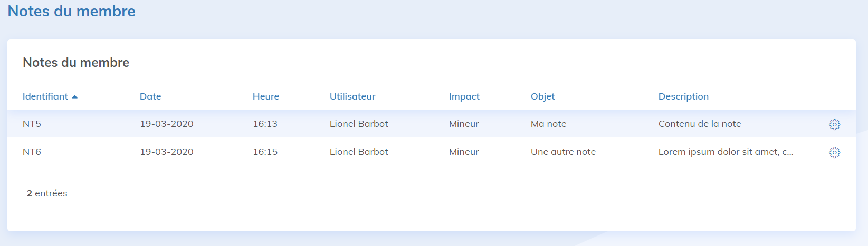
Task: Sort notes by Identifiant column
Action: pyautogui.click(x=45, y=96)
